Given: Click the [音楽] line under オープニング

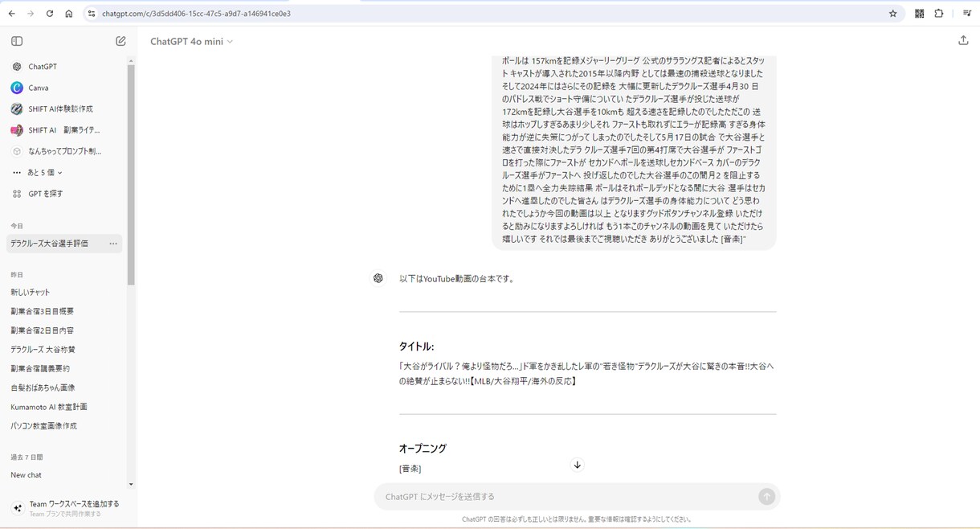Looking at the screenshot, I should point(410,469).
